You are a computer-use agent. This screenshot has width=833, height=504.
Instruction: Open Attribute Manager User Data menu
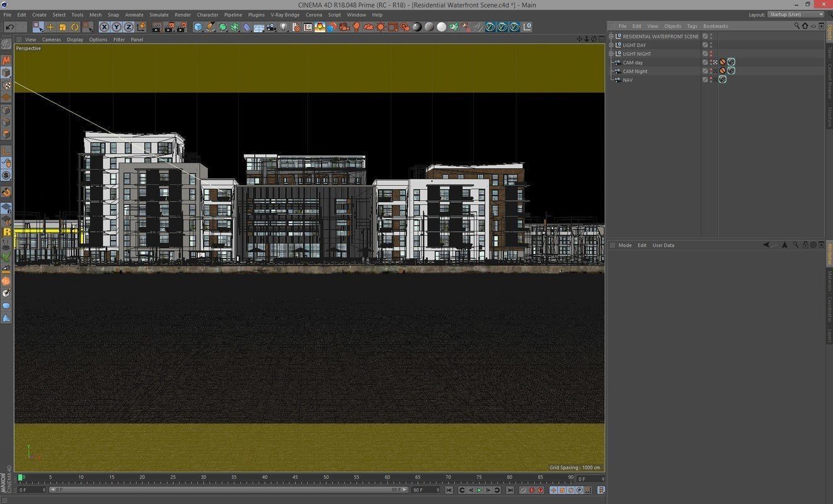click(663, 245)
